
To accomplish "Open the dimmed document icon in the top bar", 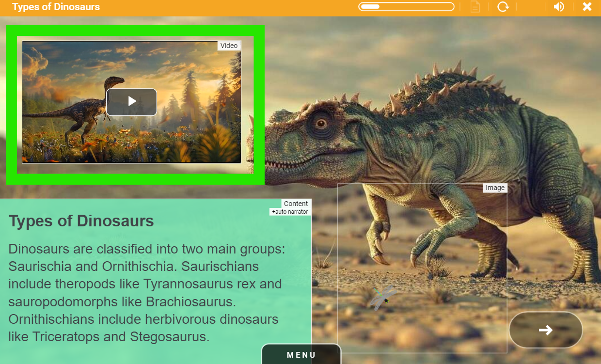I will click(475, 7).
